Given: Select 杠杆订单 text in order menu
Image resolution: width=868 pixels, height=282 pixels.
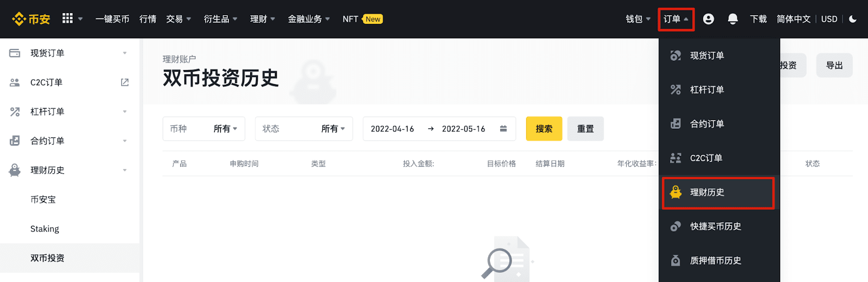Looking at the screenshot, I should tap(707, 90).
